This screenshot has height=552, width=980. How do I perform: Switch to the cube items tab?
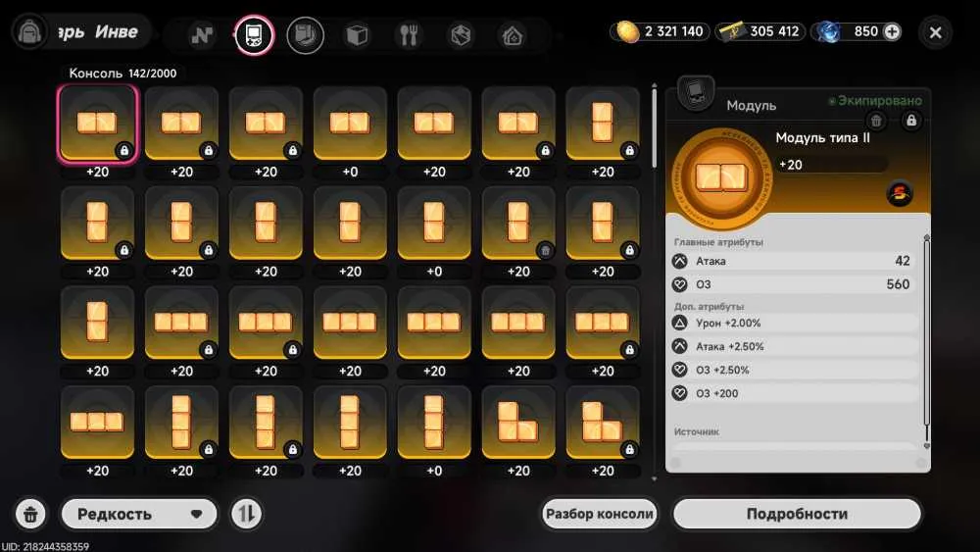[357, 35]
